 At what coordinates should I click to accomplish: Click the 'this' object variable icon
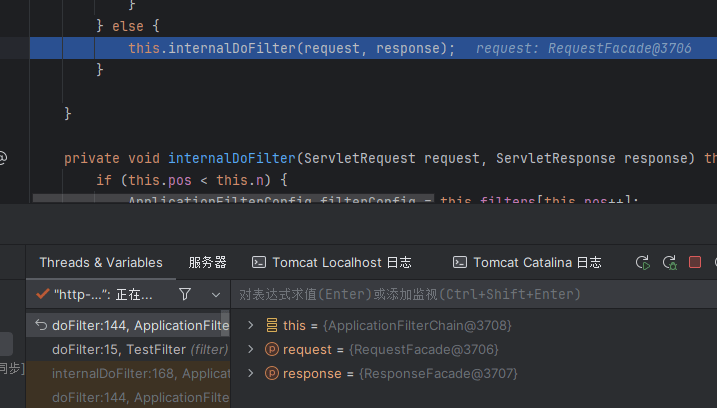click(271, 325)
